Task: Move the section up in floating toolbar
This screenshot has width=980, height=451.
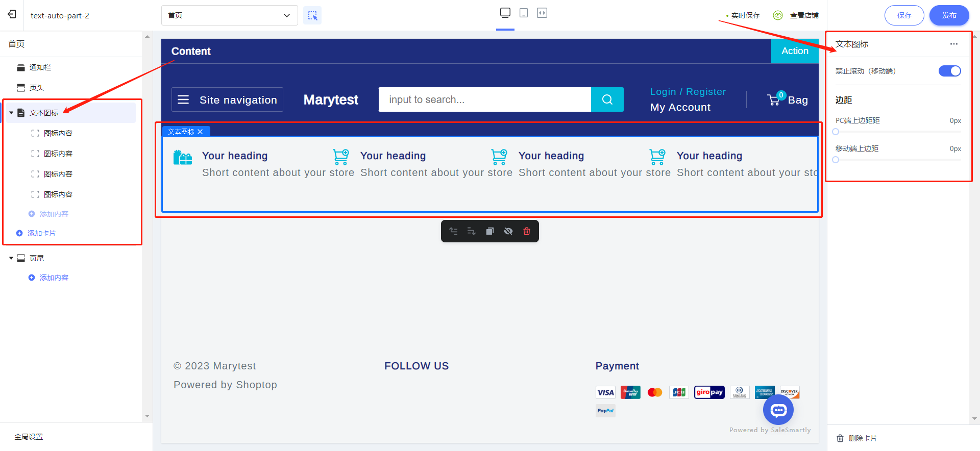Action: click(x=453, y=231)
